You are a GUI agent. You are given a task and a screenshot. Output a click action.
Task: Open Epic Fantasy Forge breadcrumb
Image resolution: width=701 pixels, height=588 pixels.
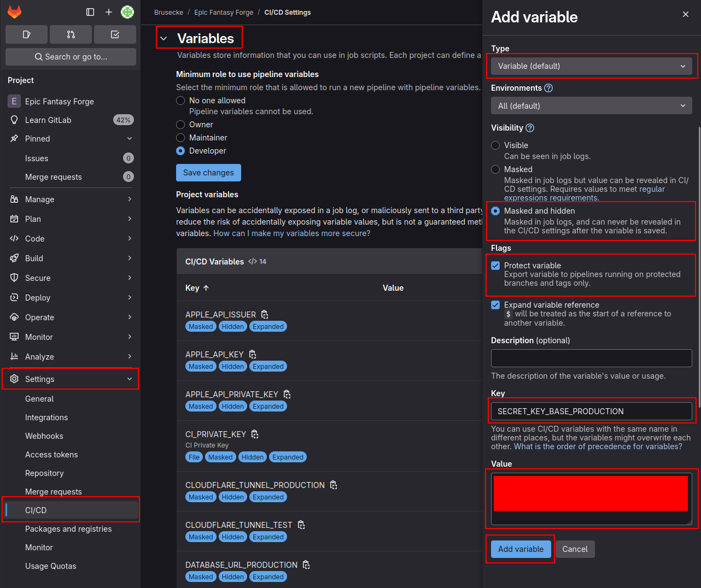coord(224,12)
